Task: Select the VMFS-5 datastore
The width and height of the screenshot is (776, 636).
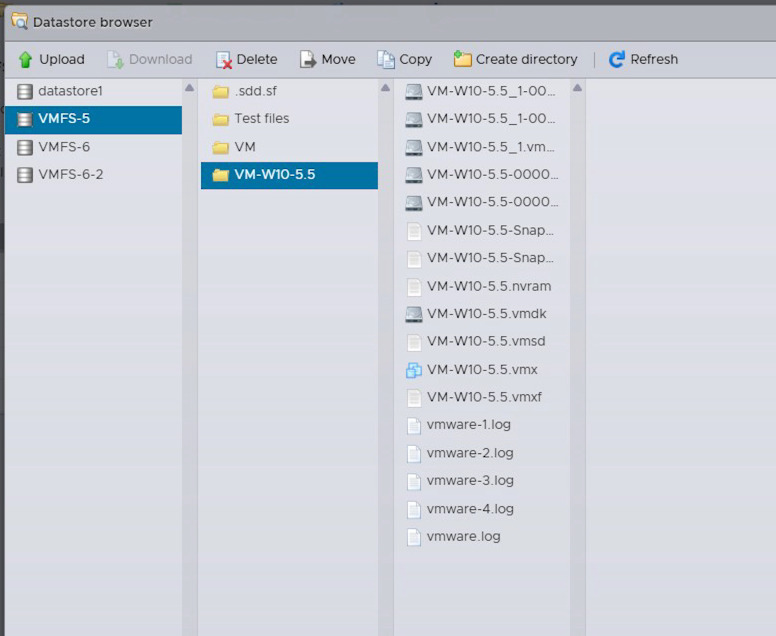Action: (x=94, y=119)
